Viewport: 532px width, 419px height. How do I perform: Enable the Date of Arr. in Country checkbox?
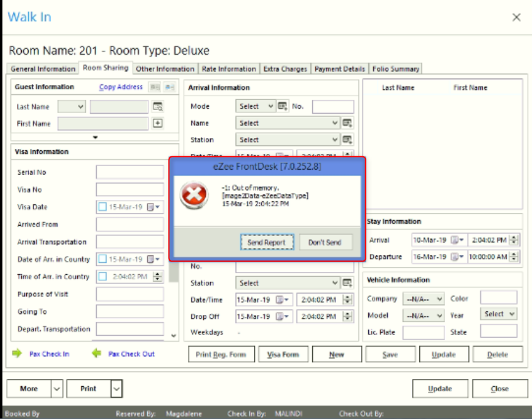[x=102, y=259]
